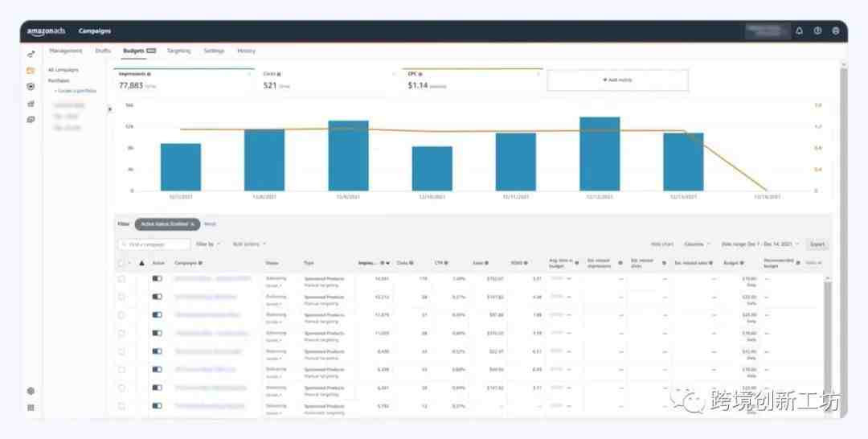Open the help question mark icon

pyautogui.click(x=817, y=31)
